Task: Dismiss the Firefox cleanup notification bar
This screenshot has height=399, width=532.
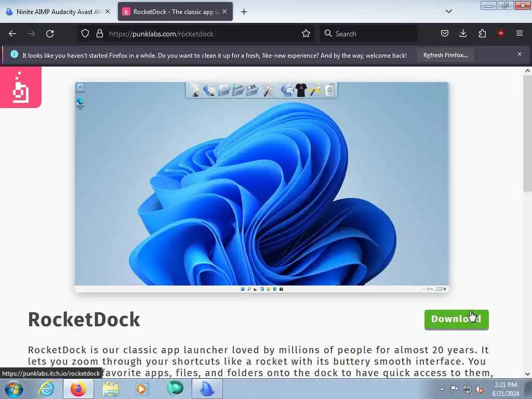Action: 520,54
